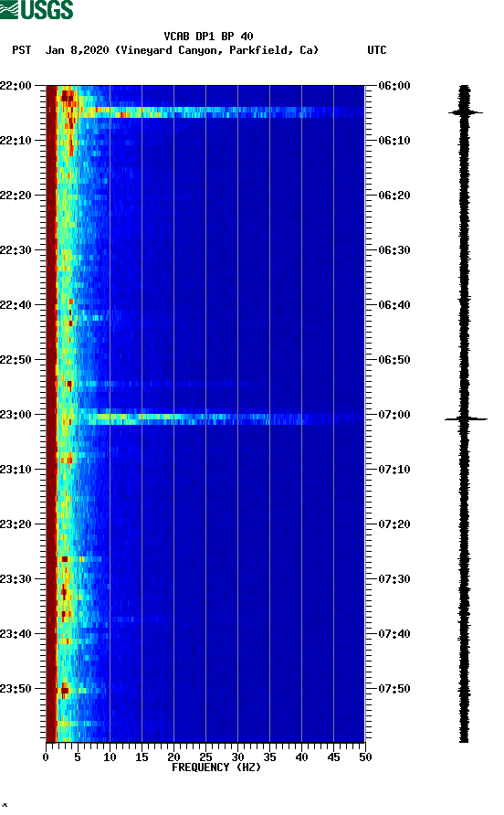This screenshot has width=504, height=815.
Task: Click the '06:20' UTC time label
Action: tap(394, 195)
